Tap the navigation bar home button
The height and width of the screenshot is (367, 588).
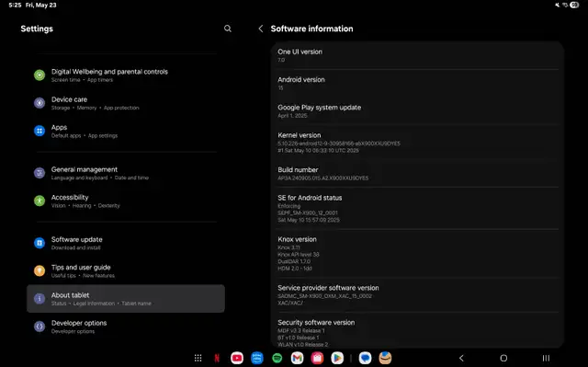click(503, 358)
